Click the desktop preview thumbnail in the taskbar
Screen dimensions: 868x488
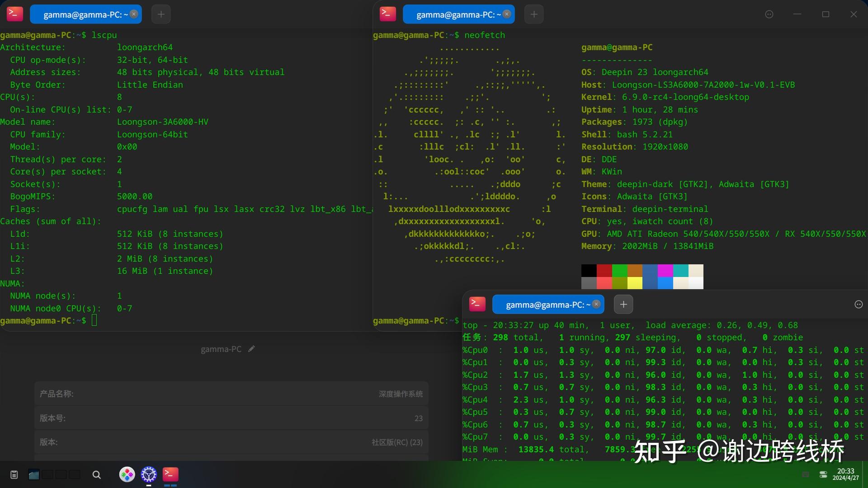tap(34, 474)
